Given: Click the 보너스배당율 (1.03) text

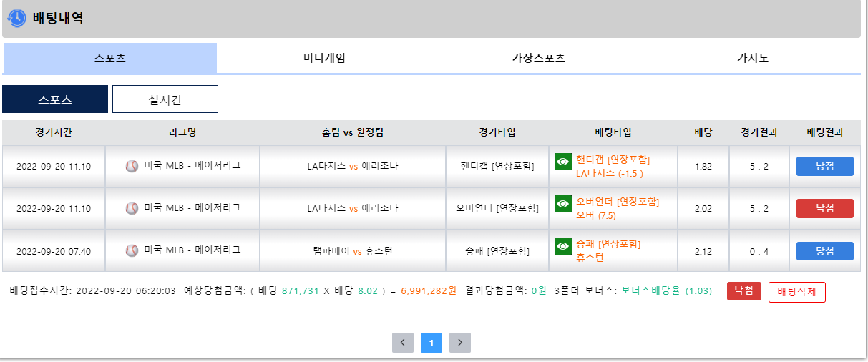Looking at the screenshot, I should click(x=666, y=291).
